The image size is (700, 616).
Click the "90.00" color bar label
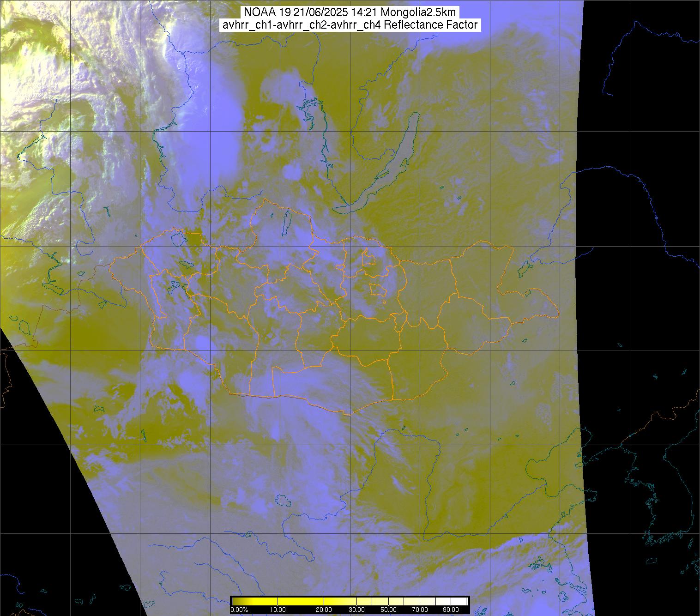[x=451, y=610]
